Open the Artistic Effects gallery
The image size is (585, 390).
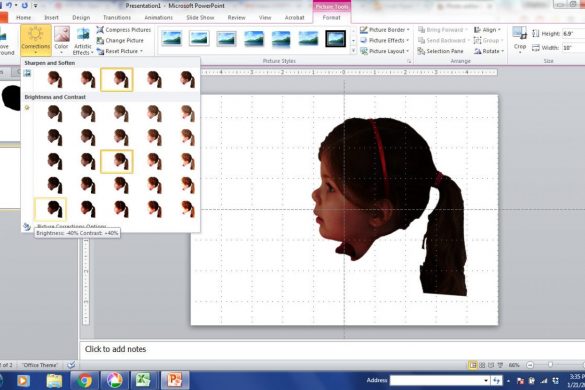82,41
